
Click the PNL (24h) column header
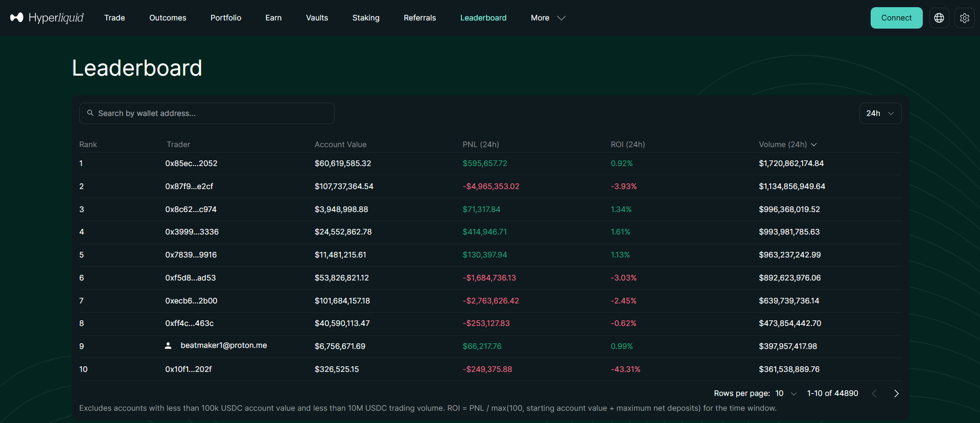tap(481, 145)
